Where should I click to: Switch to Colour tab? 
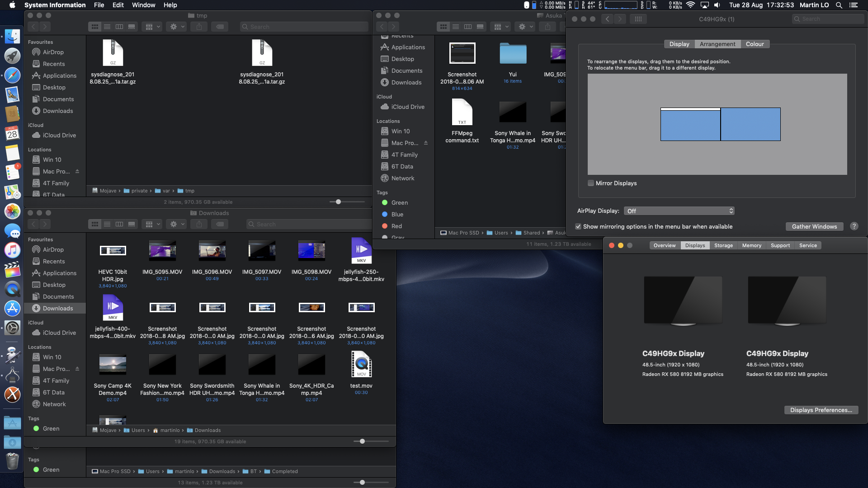pyautogui.click(x=755, y=44)
